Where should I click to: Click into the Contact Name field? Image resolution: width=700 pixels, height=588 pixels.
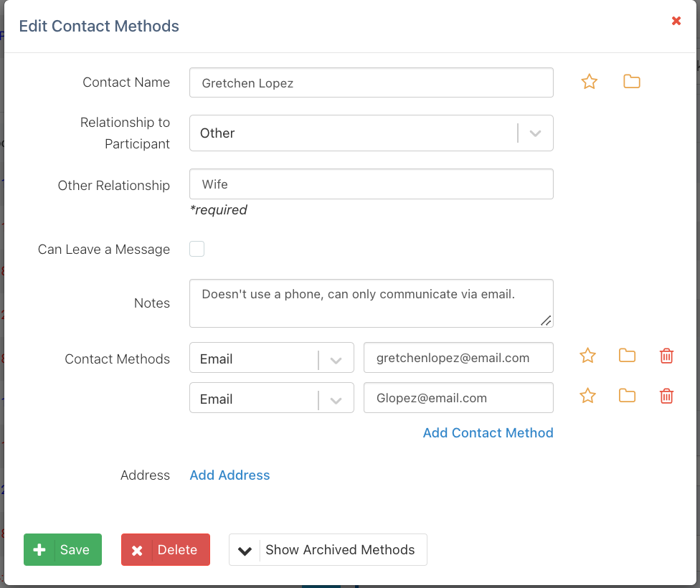click(371, 82)
